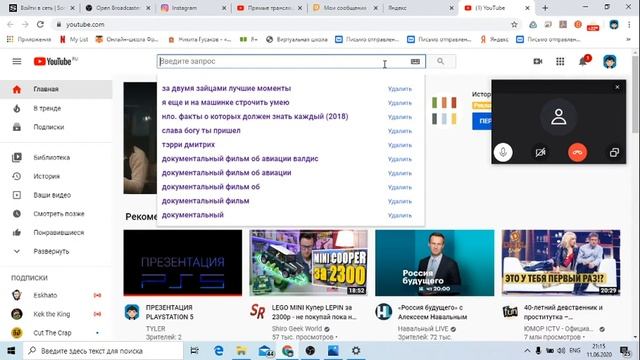Go to Главная in the sidebar

(x=56, y=89)
